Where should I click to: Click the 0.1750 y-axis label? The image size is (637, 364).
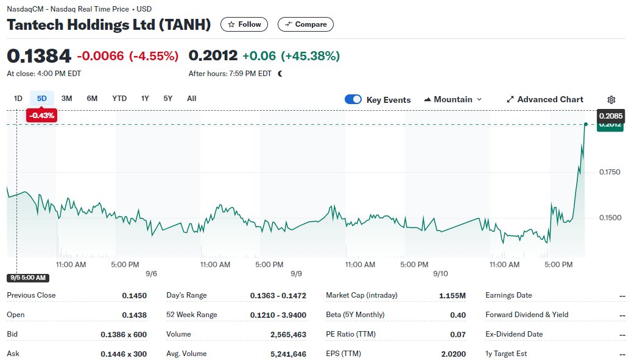coord(610,172)
